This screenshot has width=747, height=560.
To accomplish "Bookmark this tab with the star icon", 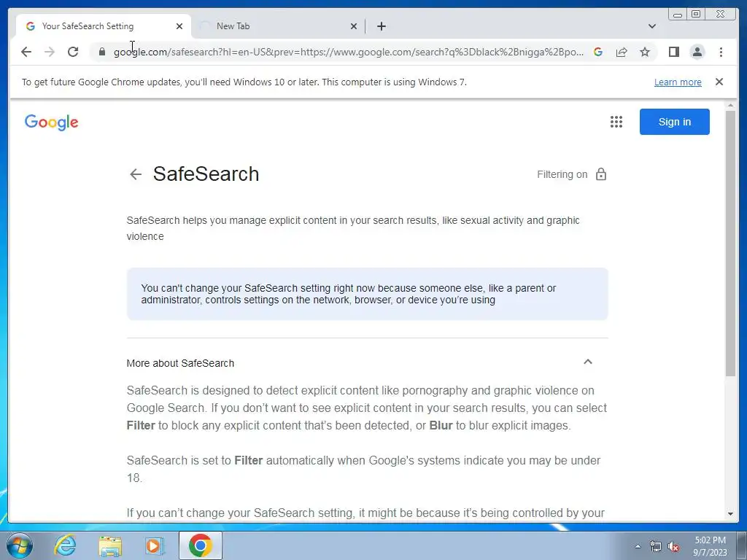I will tap(645, 52).
